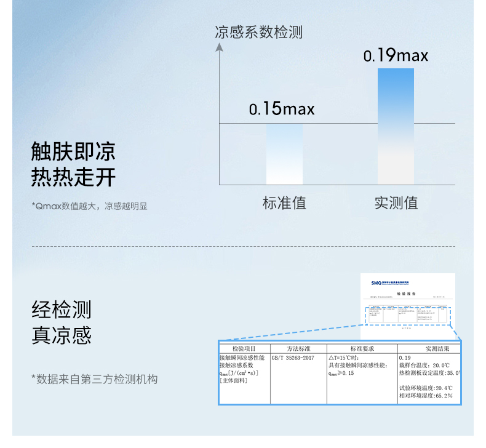Image resolution: width=486 pixels, height=448 pixels.
Task: Click the 经检测 heading
Action: [x=62, y=309]
